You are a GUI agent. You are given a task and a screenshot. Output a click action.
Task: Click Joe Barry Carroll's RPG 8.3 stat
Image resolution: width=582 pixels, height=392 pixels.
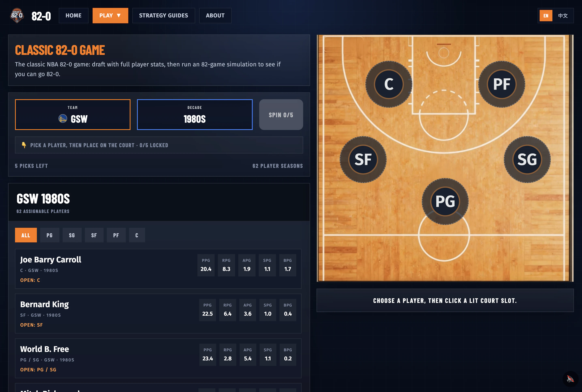tap(226, 265)
